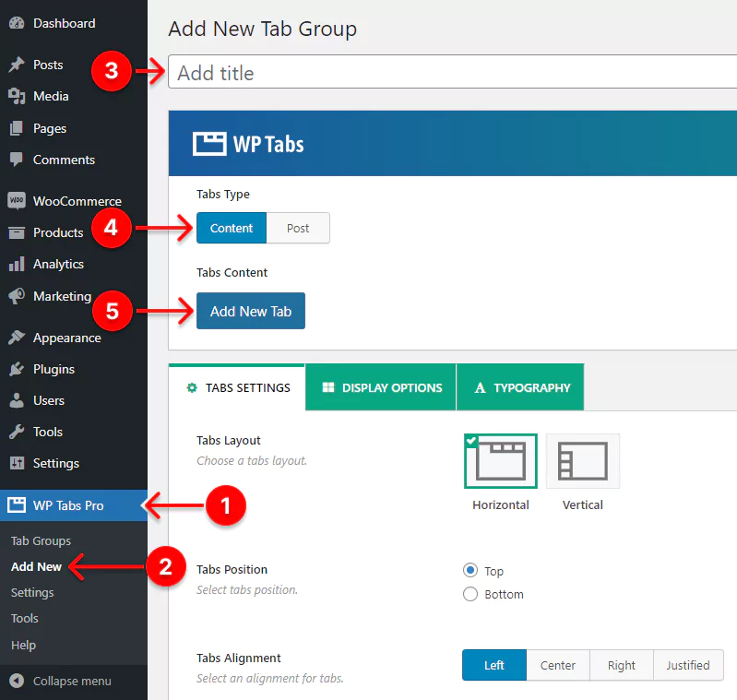Screen dimensions: 737x700
Task: Open the Appearance menu item
Action: tap(74, 338)
